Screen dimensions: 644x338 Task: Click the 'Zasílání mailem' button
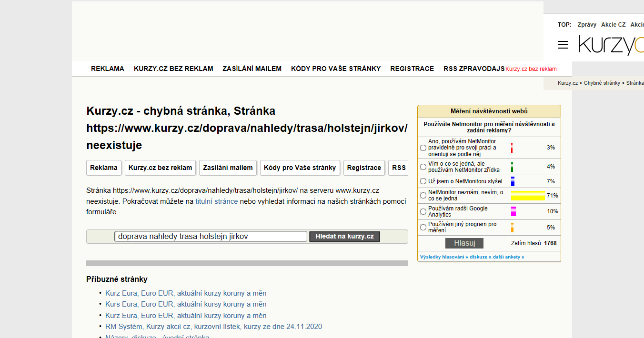[x=228, y=168]
